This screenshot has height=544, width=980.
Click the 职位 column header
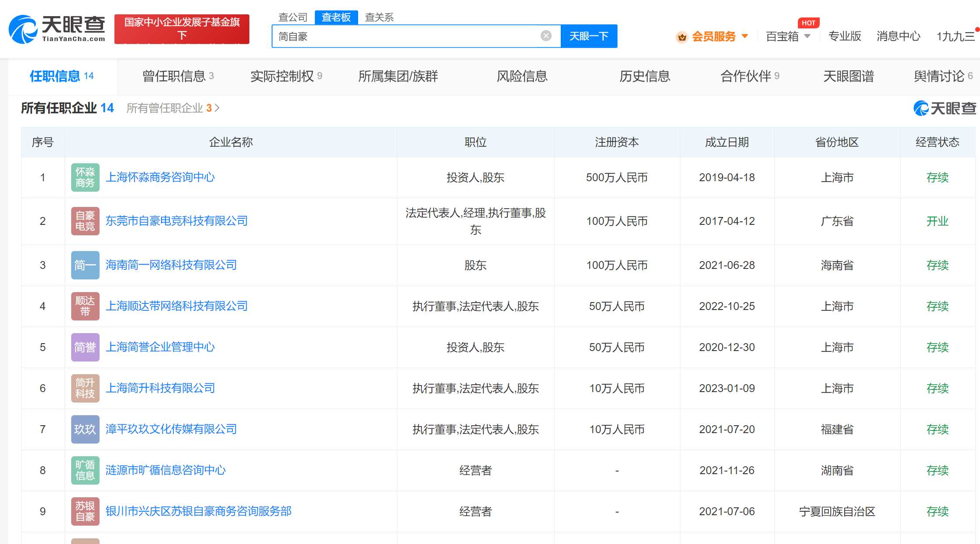tap(475, 142)
